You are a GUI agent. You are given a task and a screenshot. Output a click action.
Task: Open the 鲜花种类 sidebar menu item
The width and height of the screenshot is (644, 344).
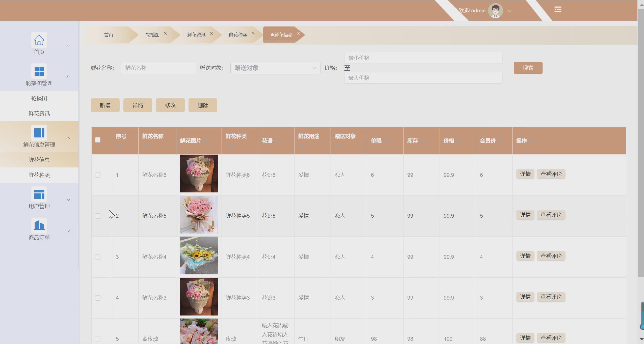[39, 175]
